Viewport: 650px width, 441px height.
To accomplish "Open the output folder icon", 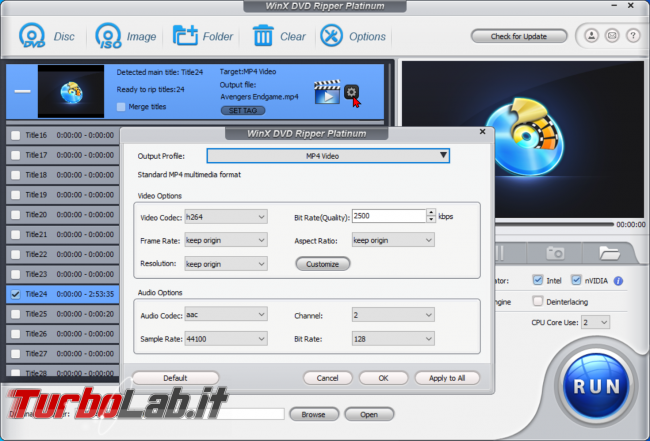I will (x=609, y=252).
